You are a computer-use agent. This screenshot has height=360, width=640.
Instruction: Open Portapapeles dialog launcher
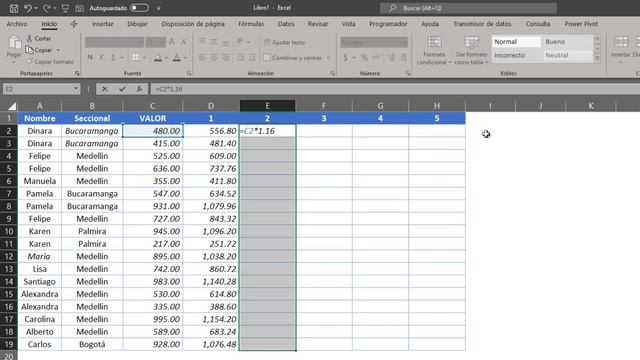pos(77,73)
